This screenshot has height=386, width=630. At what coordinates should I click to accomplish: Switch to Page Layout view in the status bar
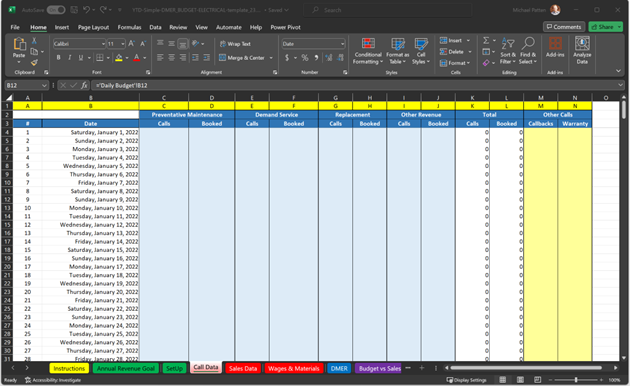(520, 380)
